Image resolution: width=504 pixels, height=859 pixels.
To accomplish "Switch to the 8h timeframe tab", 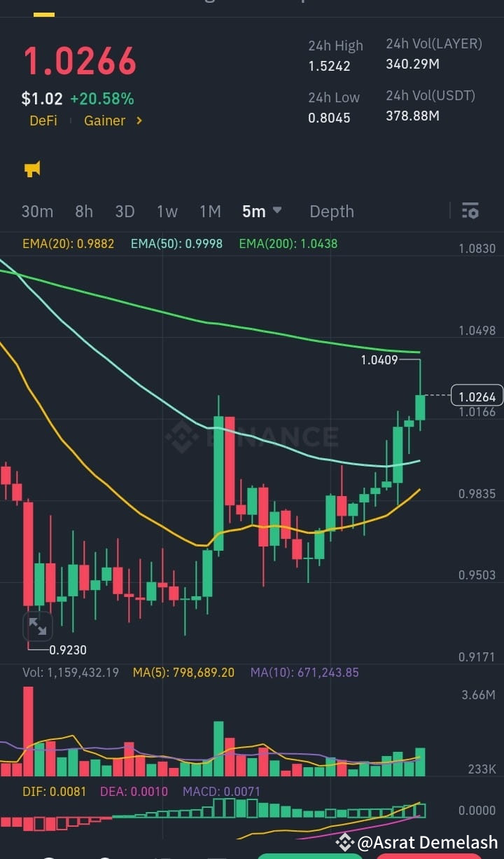I will (x=84, y=211).
